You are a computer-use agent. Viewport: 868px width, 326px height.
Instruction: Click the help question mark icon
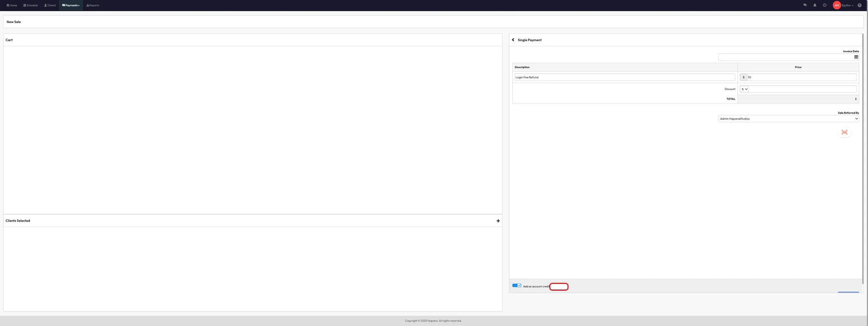(x=860, y=6)
